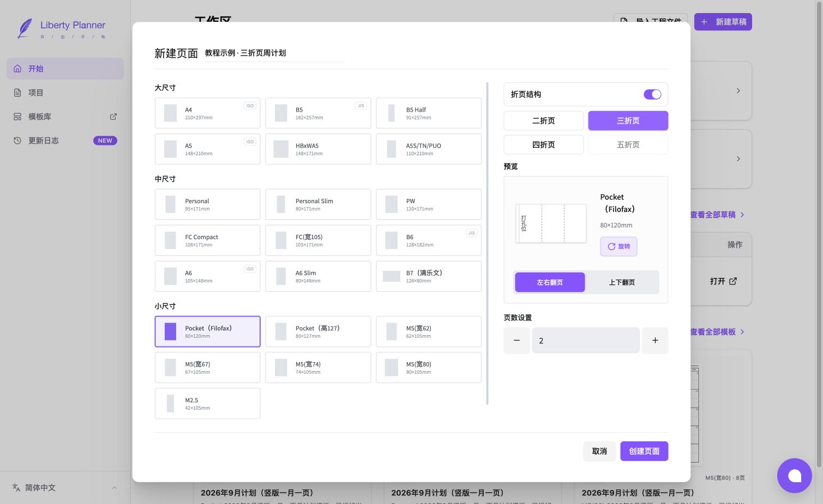Click the page title input field

[x=274, y=53]
